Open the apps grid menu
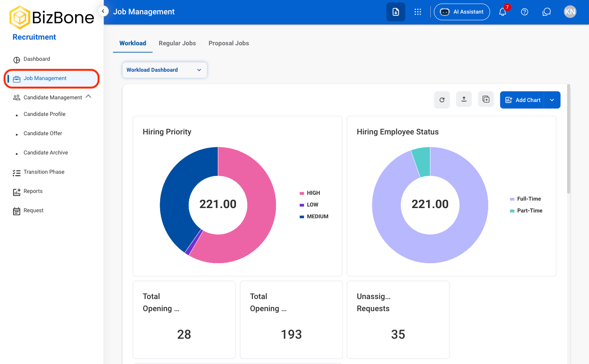Image resolution: width=589 pixels, height=364 pixels. click(418, 12)
